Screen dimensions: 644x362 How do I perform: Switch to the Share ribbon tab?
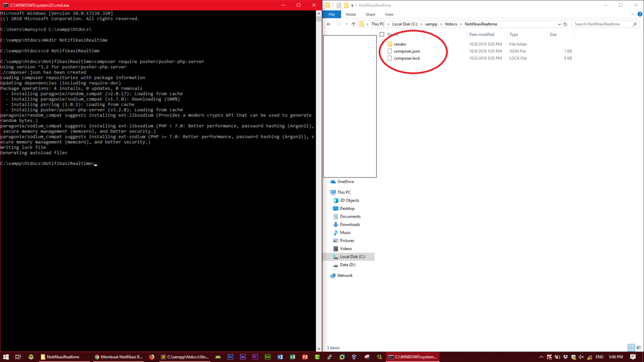(x=370, y=15)
